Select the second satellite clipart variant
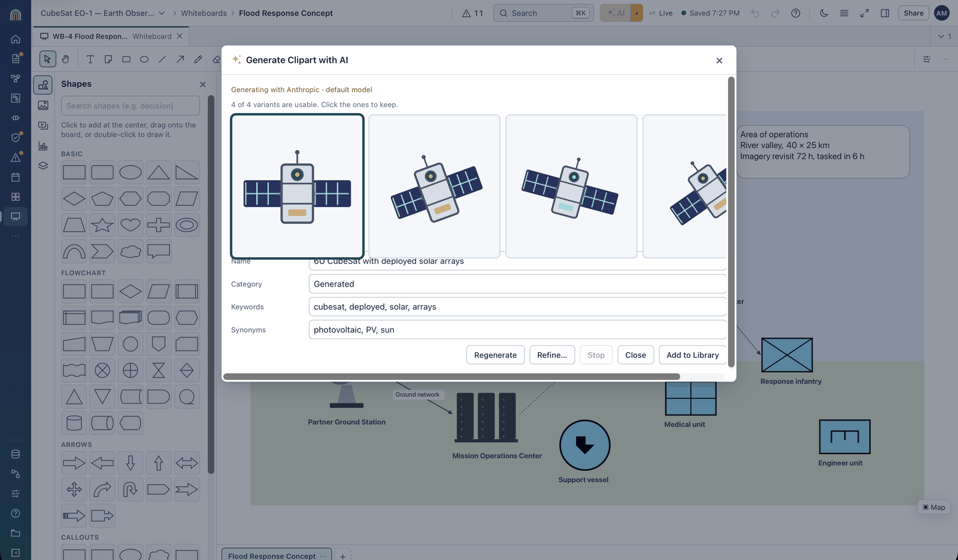The height and width of the screenshot is (560, 958). click(434, 186)
